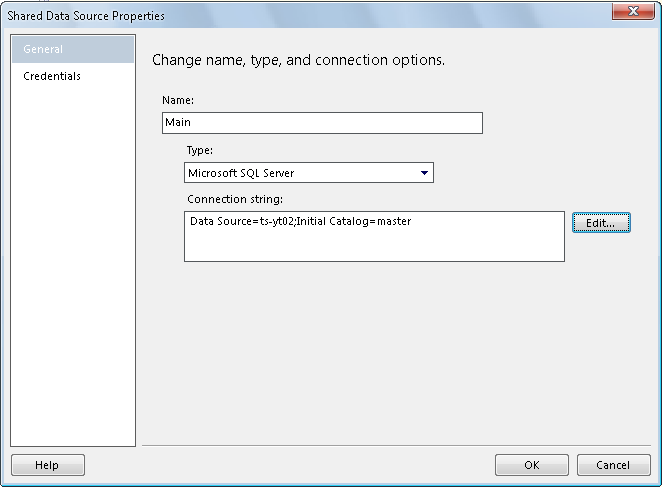
Task: Click the Type: label
Action: pyautogui.click(x=200, y=150)
